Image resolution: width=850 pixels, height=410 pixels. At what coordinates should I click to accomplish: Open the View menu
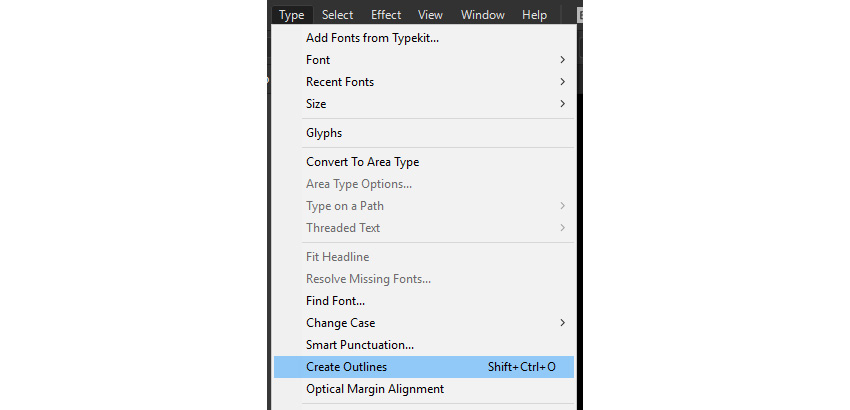point(431,15)
